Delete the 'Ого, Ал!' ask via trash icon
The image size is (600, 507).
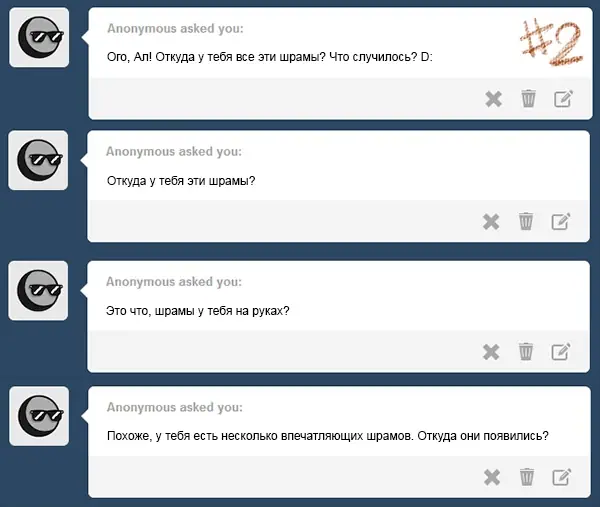click(x=528, y=99)
